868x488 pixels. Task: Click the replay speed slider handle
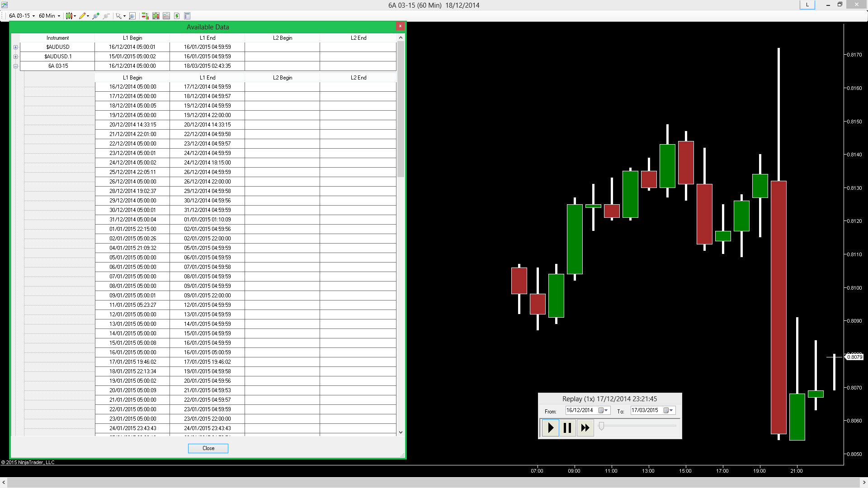[601, 426]
